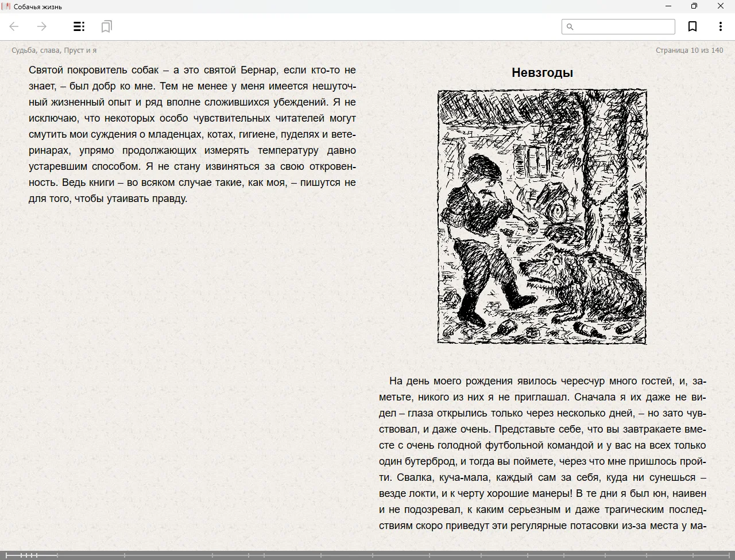Bookmark the current page
Image resolution: width=735 pixels, height=560 pixels.
693,26
